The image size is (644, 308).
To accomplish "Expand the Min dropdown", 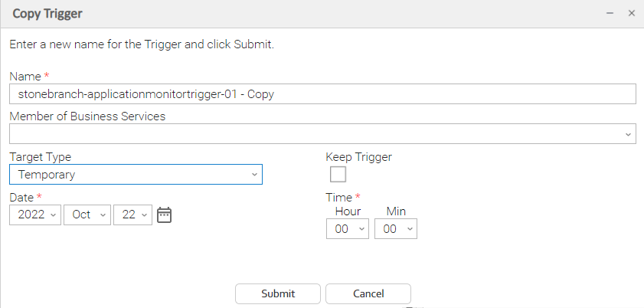I will coord(395,229).
